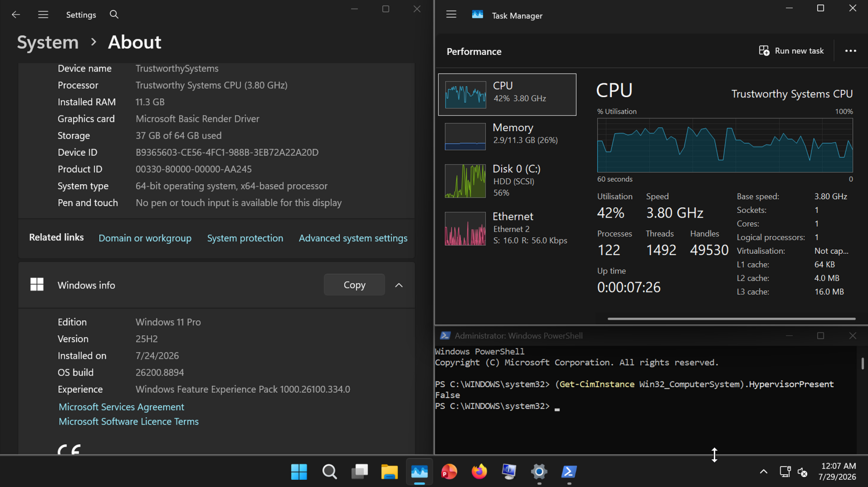Screen dimensions: 868x487
Task: Open taskbar Search icon
Action: tap(330, 472)
